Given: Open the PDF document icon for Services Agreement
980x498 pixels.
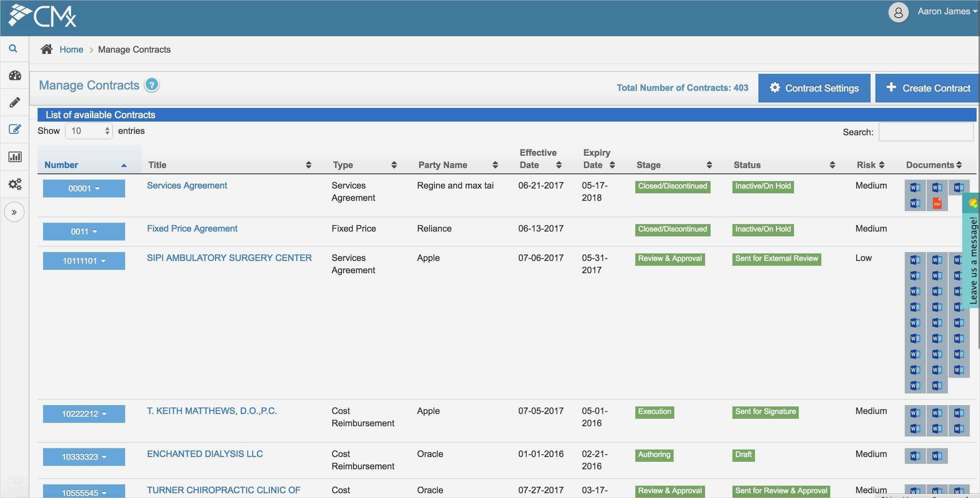Looking at the screenshot, I should pos(937,203).
